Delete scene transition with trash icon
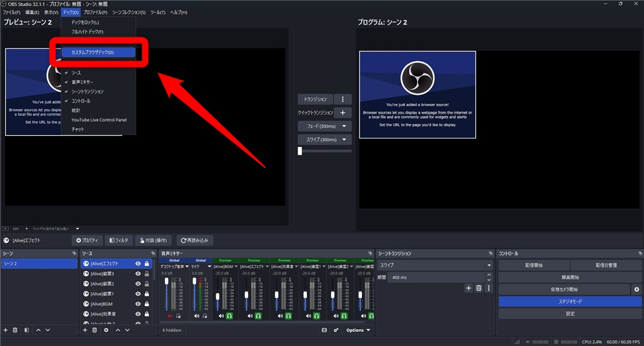This screenshot has height=346, width=644. [x=478, y=289]
